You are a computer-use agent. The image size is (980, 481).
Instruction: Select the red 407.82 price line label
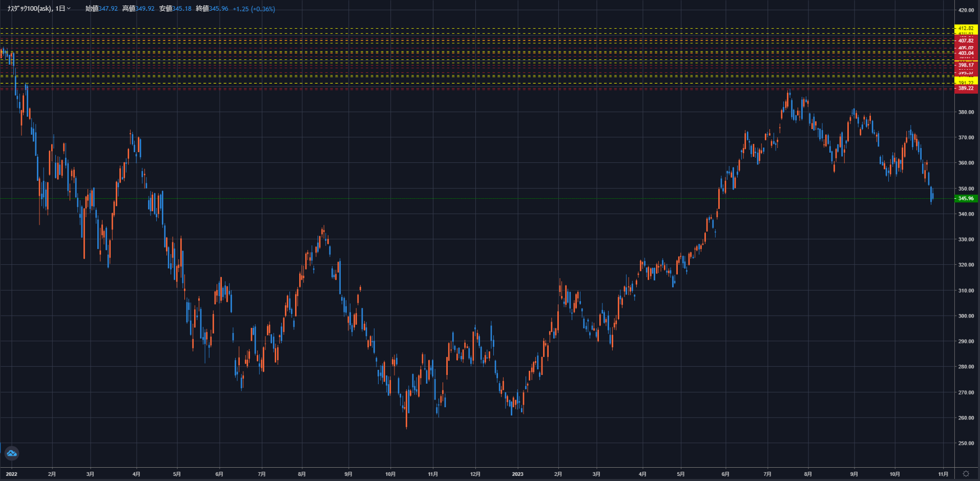[966, 40]
